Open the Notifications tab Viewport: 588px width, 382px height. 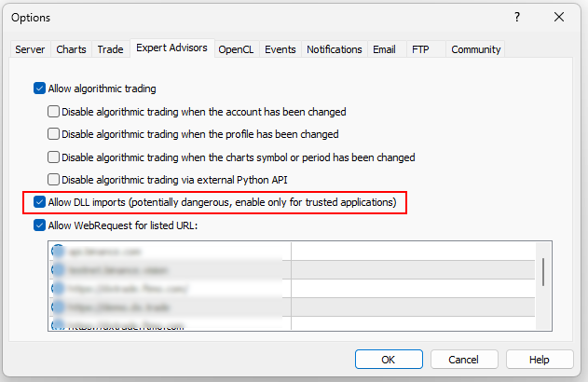334,49
